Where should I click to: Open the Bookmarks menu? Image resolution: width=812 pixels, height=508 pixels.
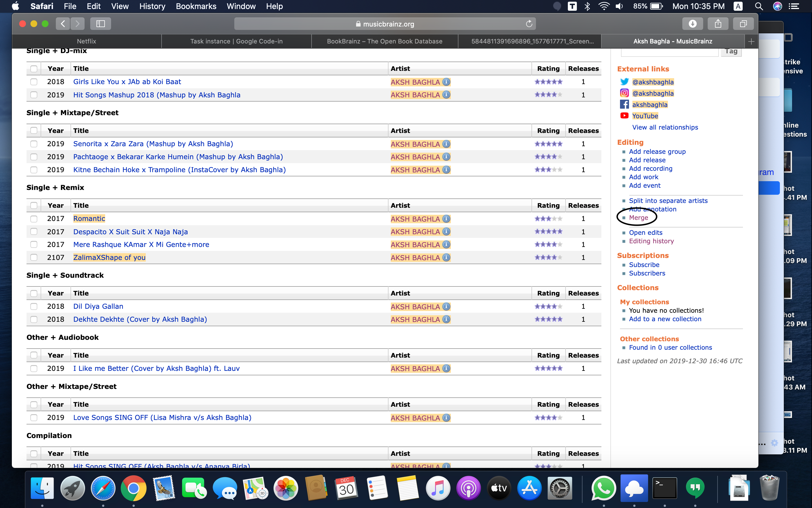click(196, 6)
